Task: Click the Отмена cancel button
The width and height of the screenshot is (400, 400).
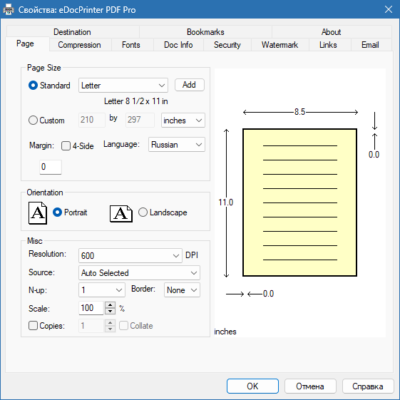Action: pos(310,386)
